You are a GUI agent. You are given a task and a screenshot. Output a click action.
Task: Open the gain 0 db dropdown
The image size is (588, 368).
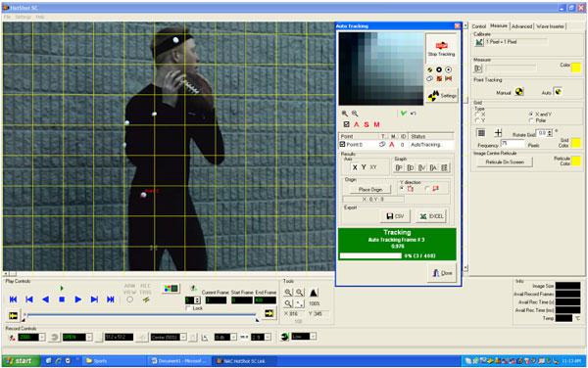point(233,338)
